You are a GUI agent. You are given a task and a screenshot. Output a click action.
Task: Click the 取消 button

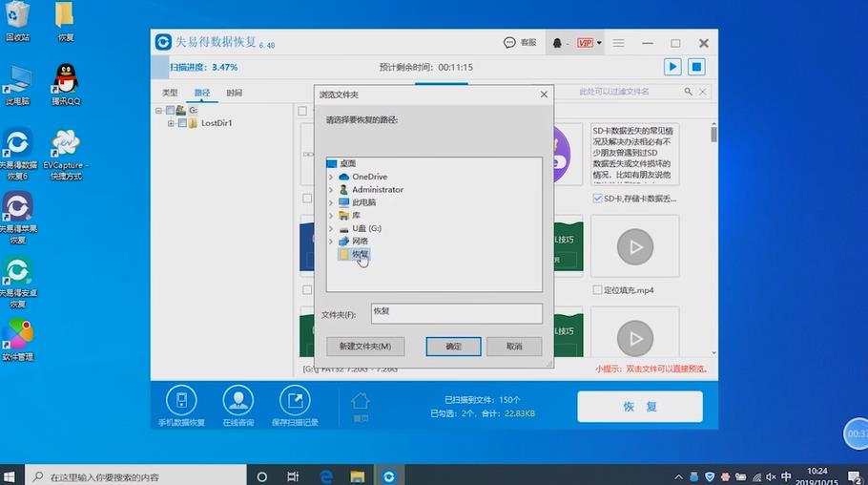click(x=514, y=347)
